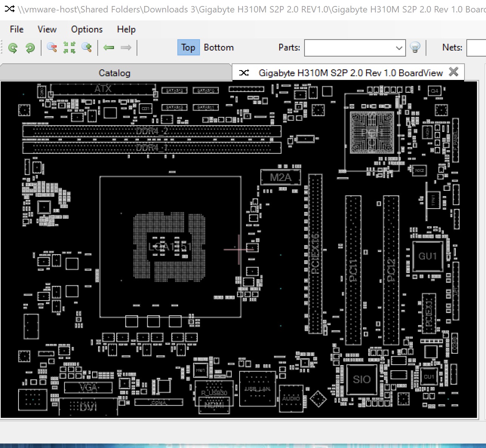Open the Help menu
Screen dimensions: 486x448
[126, 29]
